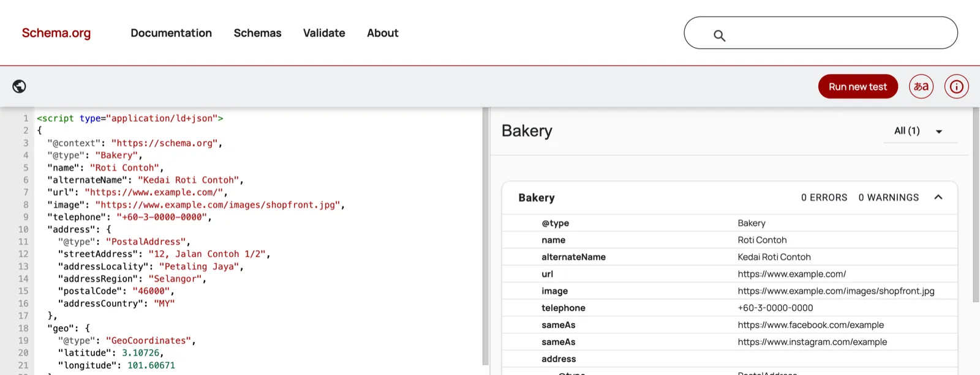The width and height of the screenshot is (980, 375).
Task: Open the All (1) filter dropdown
Action: coord(920,131)
